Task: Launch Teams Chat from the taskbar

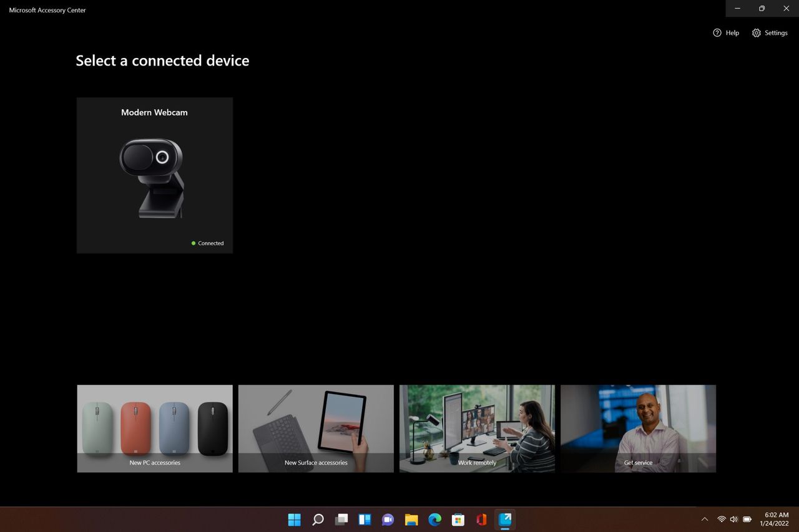Action: point(388,520)
